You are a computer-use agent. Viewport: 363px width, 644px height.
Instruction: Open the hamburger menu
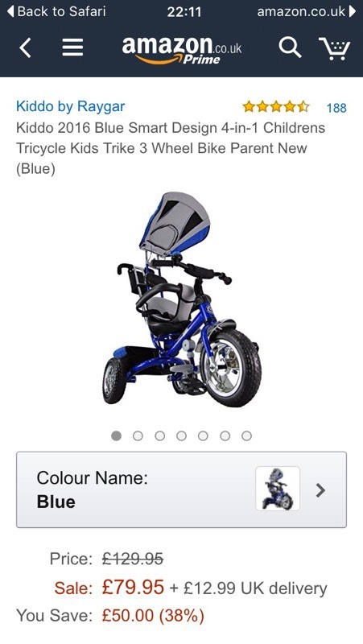pyautogui.click(x=72, y=48)
